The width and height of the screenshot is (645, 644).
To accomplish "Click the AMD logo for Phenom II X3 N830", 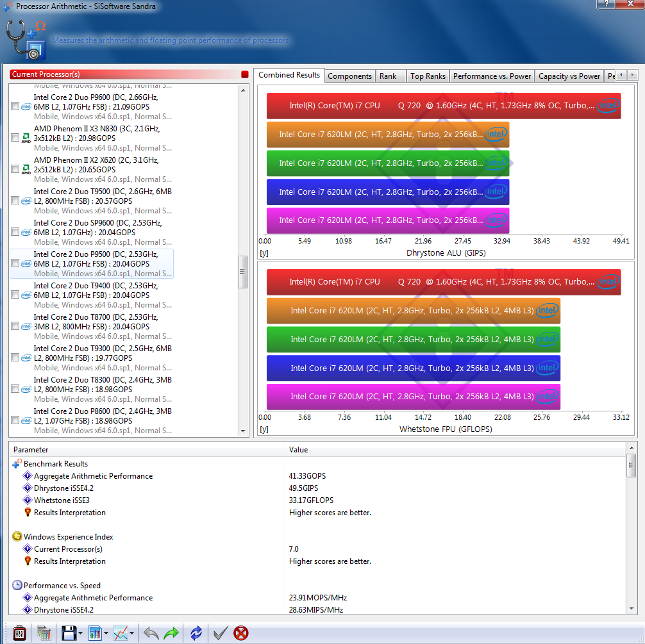I will point(26,138).
